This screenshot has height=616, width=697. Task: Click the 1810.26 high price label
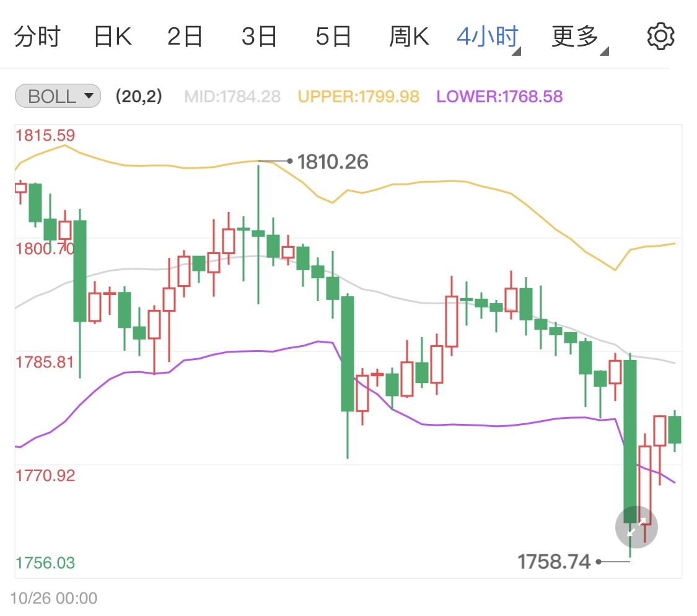[333, 162]
